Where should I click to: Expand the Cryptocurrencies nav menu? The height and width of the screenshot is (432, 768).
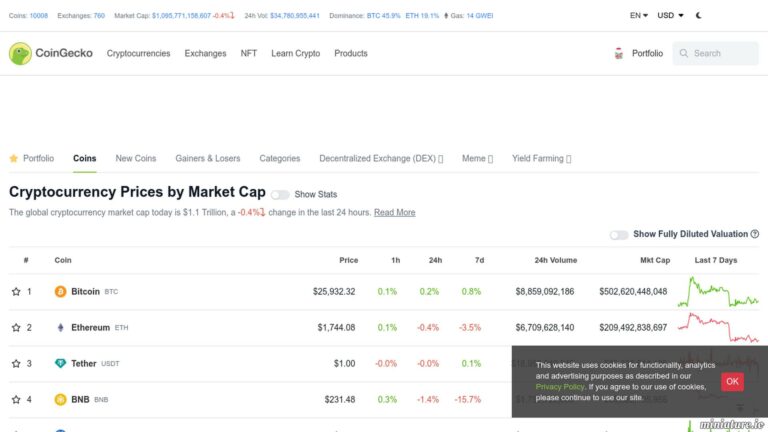pos(139,53)
